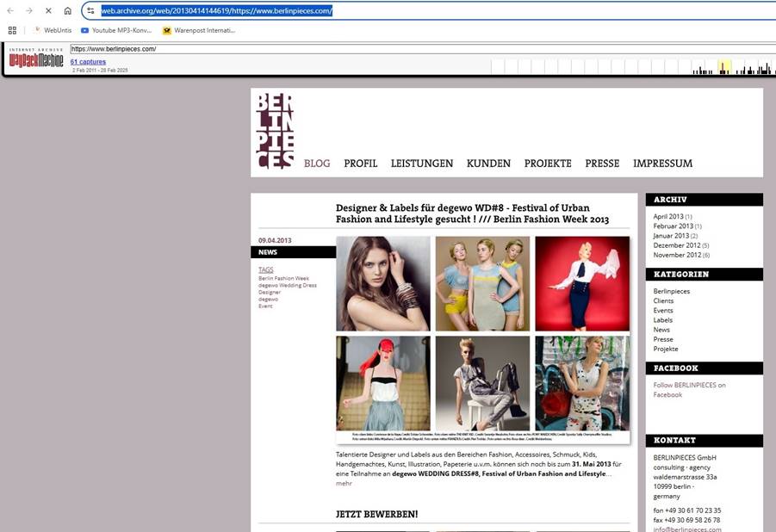776x532 pixels.
Task: Open the PROFIL menu item
Action: (361, 164)
